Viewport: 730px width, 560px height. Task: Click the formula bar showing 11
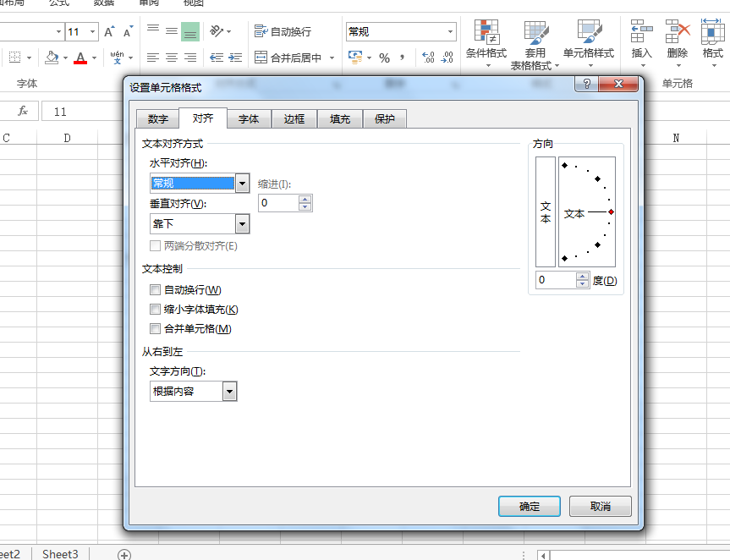coord(84,112)
